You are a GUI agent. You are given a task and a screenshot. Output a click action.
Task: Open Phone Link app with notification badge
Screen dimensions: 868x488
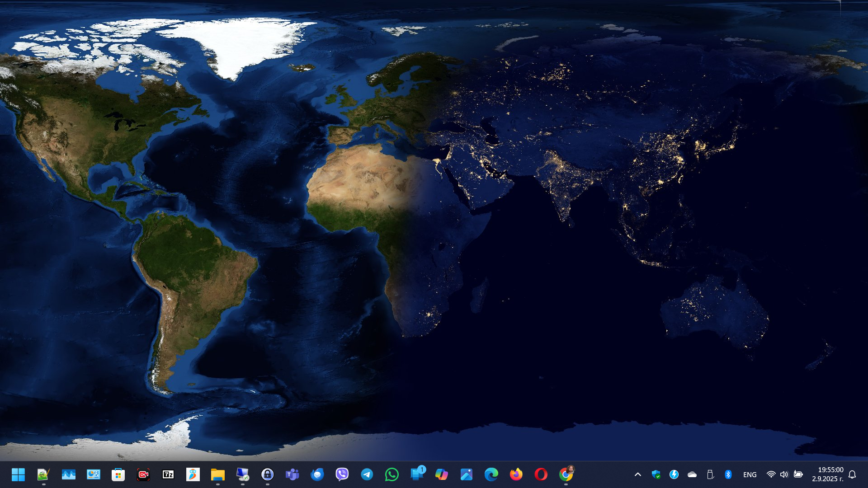tap(417, 474)
